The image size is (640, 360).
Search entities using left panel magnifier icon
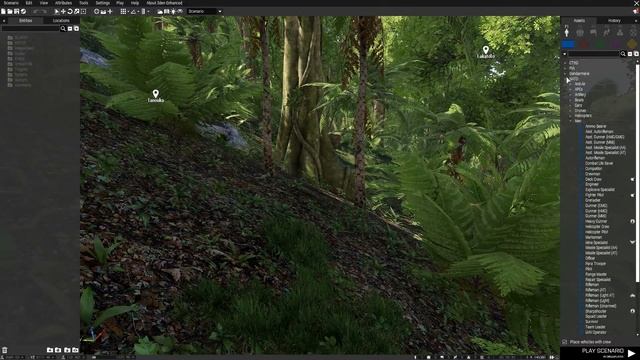(63, 29)
